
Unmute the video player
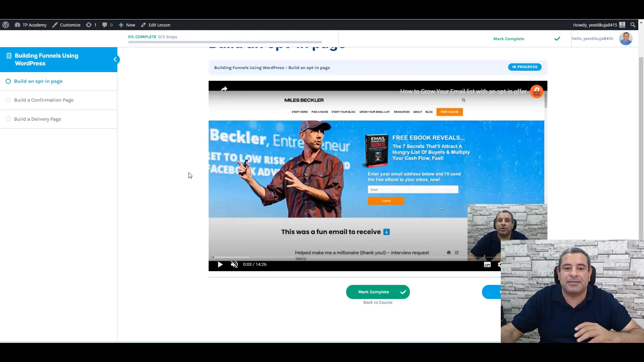[x=234, y=264]
